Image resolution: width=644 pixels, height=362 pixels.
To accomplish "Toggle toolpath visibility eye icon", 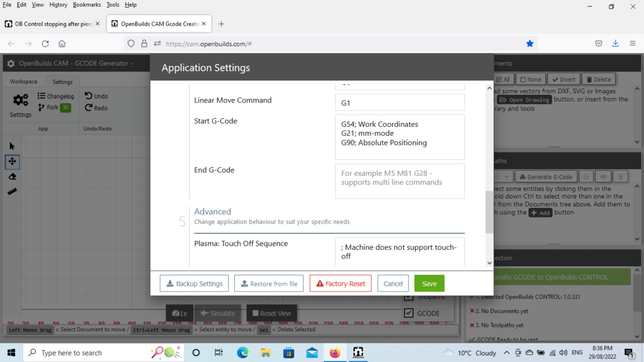I will (603, 177).
